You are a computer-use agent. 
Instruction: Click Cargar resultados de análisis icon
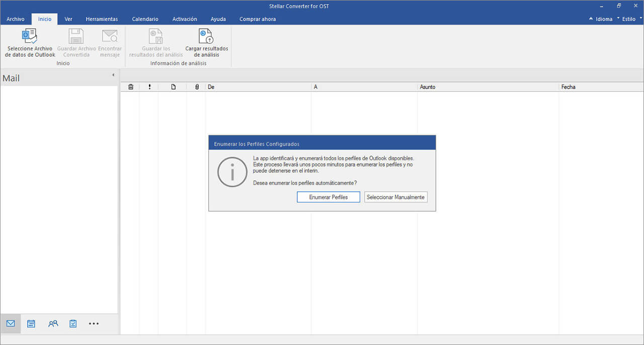coord(206,36)
